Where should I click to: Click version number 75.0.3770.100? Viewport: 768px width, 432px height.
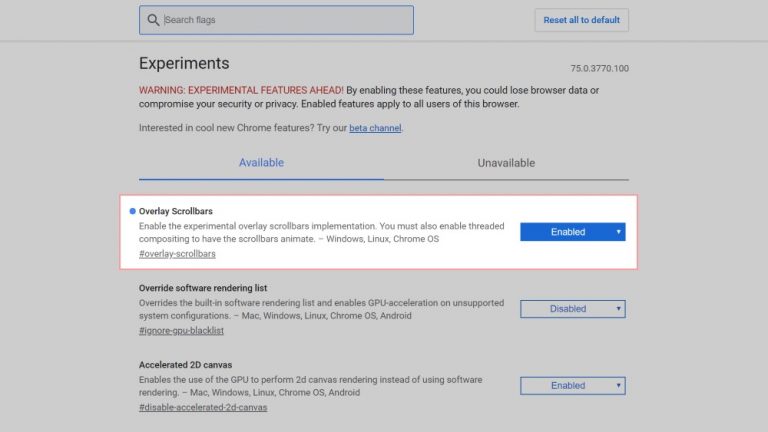coord(600,69)
